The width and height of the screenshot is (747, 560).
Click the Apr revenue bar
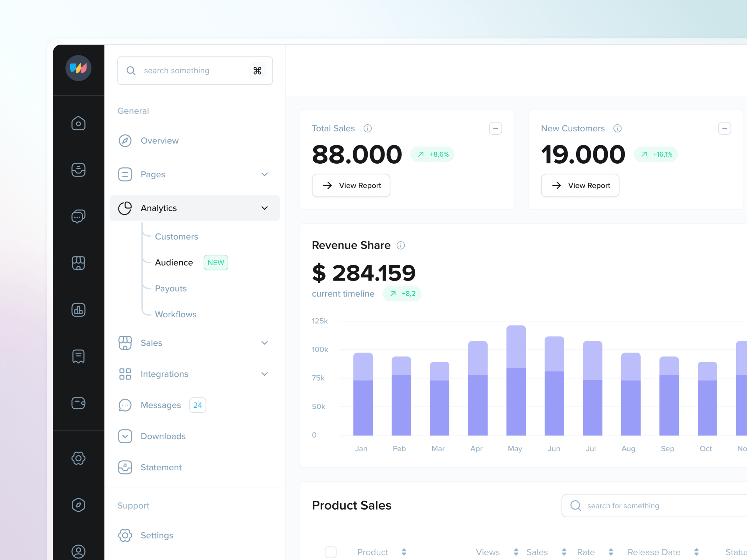pos(478,388)
